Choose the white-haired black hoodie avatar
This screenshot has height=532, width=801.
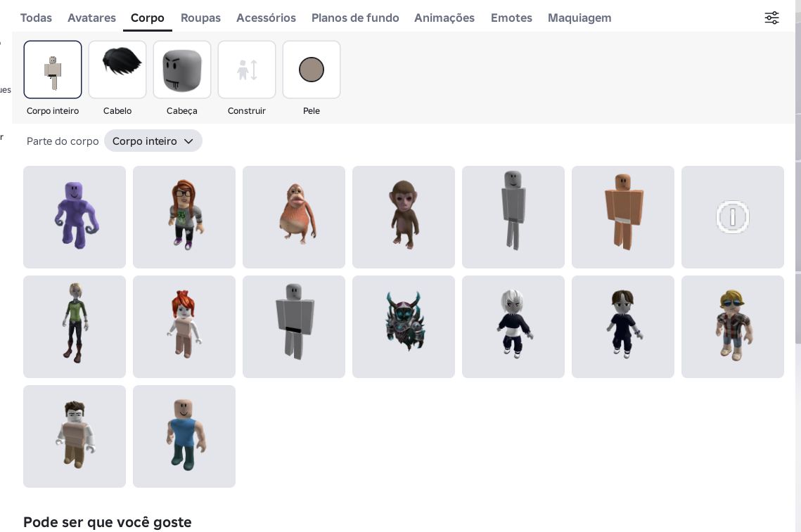coord(513,327)
